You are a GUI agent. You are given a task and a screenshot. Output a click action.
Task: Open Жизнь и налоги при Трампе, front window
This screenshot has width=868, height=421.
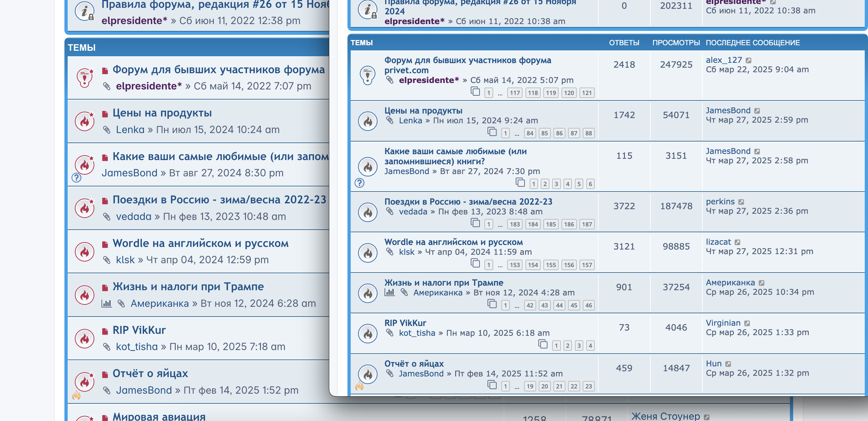444,282
